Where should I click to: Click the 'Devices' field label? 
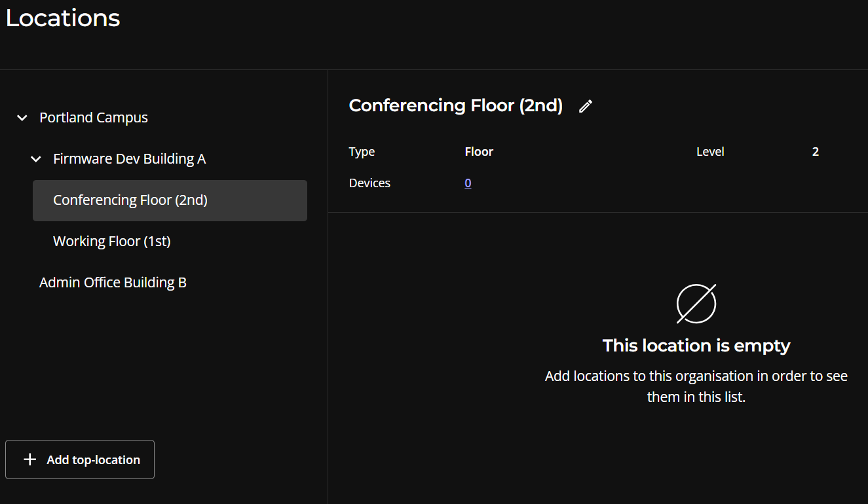pyautogui.click(x=369, y=183)
